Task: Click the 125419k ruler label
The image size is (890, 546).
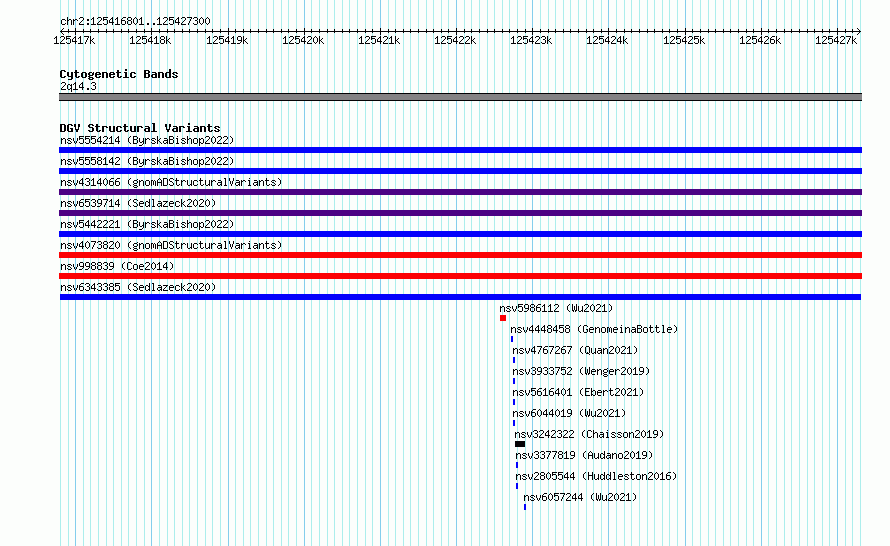Action: point(227,40)
